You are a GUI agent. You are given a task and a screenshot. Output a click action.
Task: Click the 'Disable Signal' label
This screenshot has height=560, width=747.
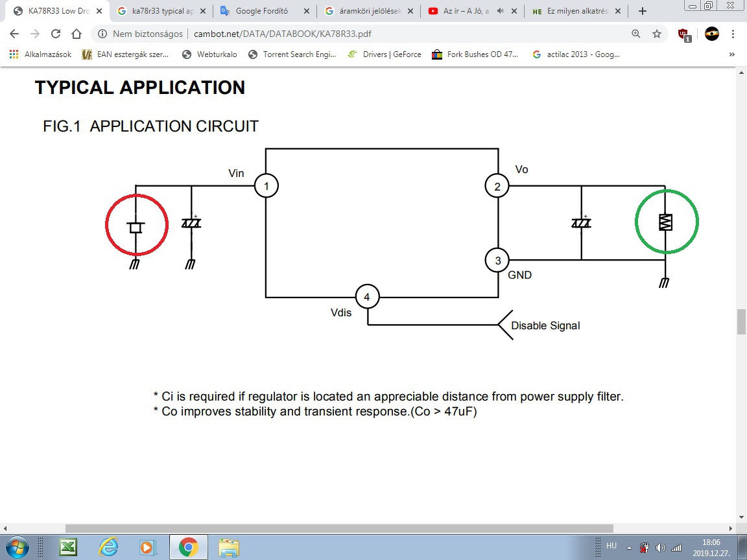point(545,326)
